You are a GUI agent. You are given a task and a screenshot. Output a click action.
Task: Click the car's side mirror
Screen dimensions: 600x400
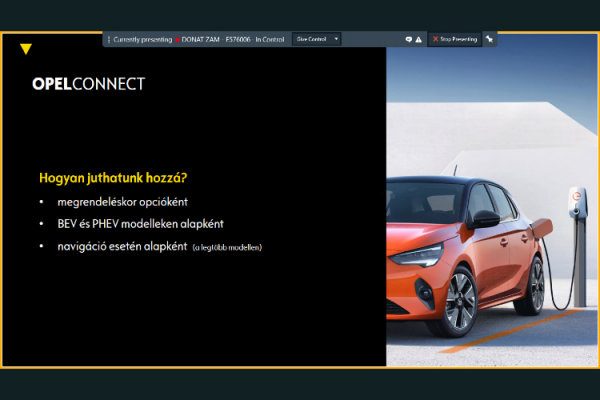487,217
